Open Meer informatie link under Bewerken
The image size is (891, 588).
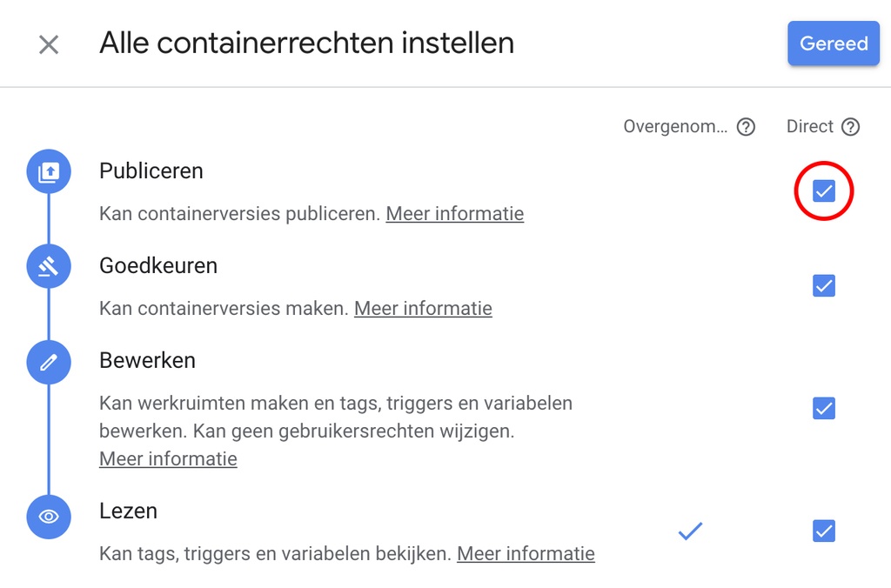[x=168, y=458]
